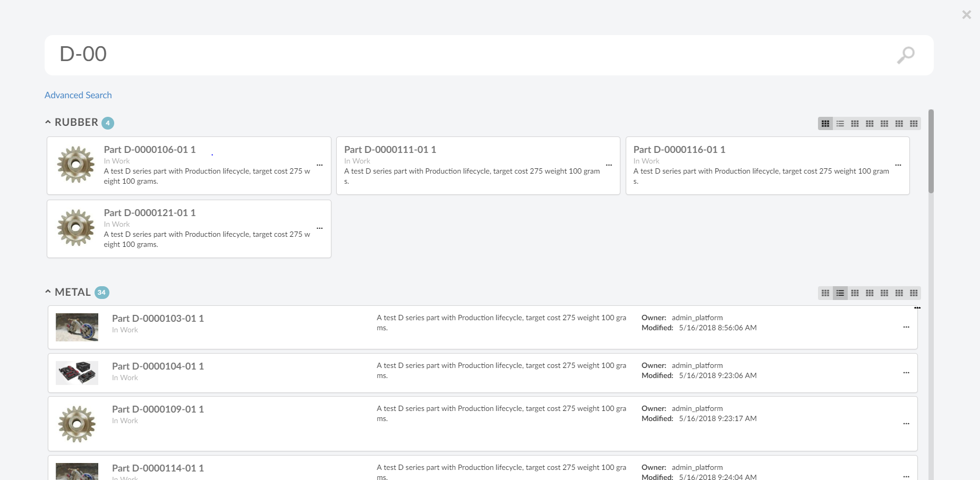The image size is (980, 480).
Task: Open Advanced Search
Action: 78,95
